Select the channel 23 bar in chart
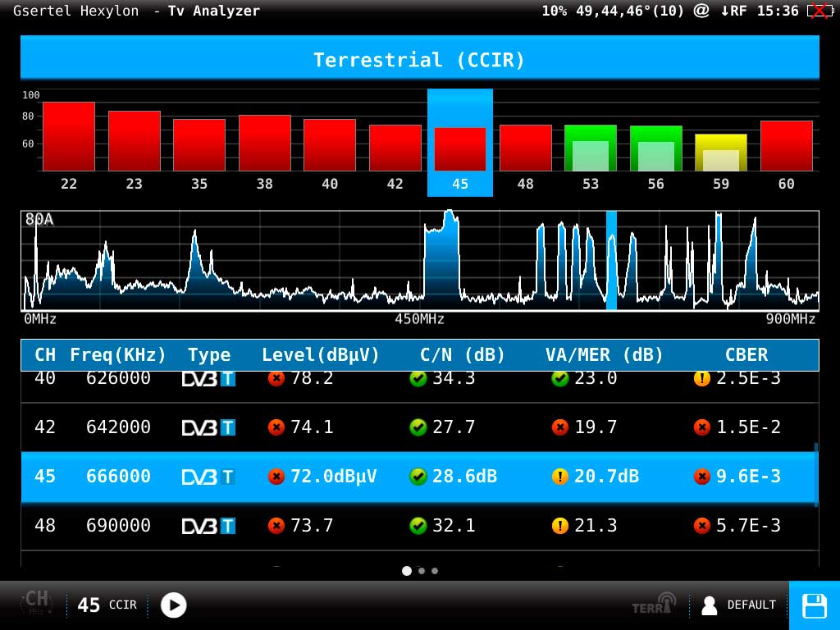 (134, 141)
